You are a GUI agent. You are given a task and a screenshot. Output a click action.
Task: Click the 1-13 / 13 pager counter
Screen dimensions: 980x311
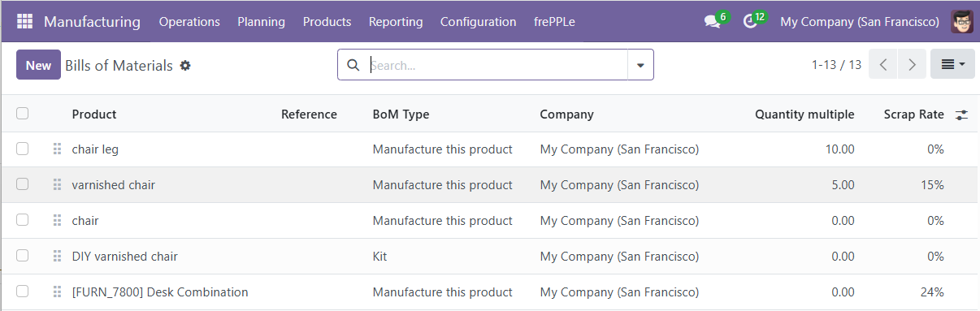click(x=836, y=65)
